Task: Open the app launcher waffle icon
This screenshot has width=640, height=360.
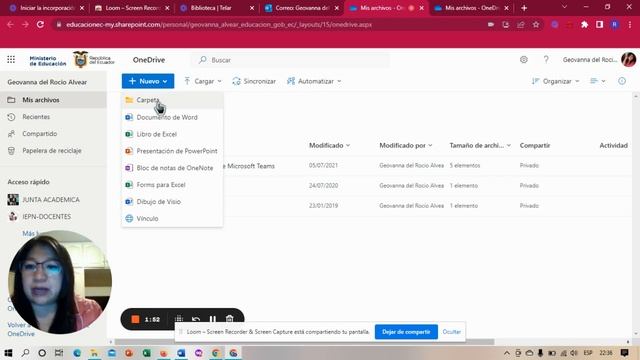Action: pyautogui.click(x=11, y=60)
